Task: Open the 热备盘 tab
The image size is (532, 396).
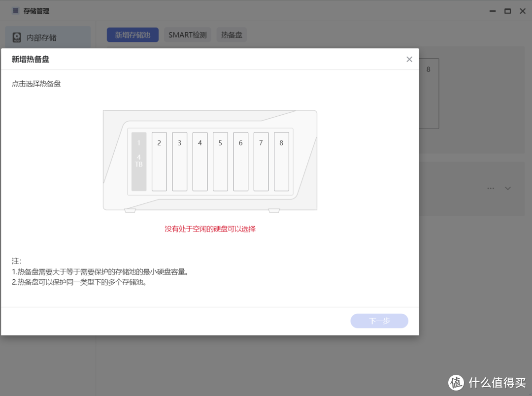Action: [232, 34]
